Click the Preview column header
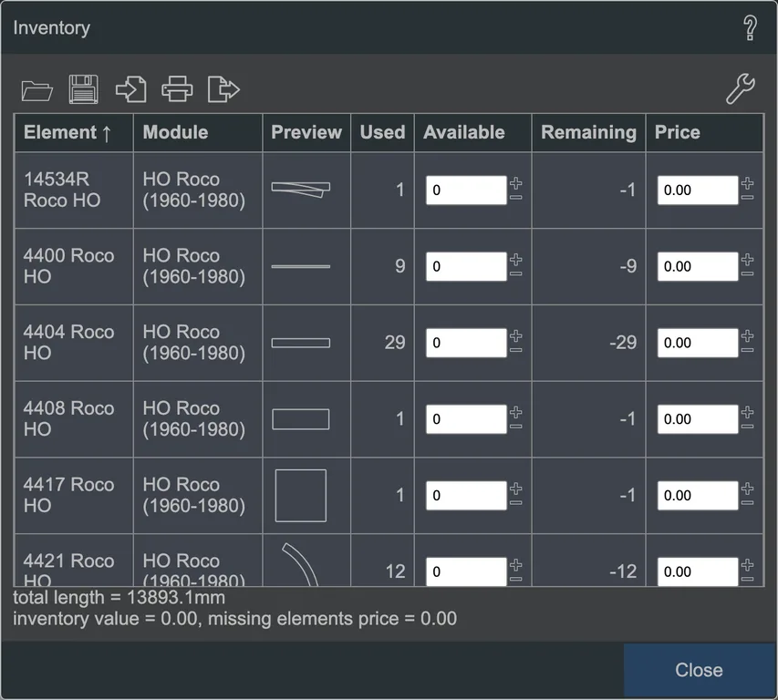This screenshot has height=700, width=778. pyautogui.click(x=306, y=132)
